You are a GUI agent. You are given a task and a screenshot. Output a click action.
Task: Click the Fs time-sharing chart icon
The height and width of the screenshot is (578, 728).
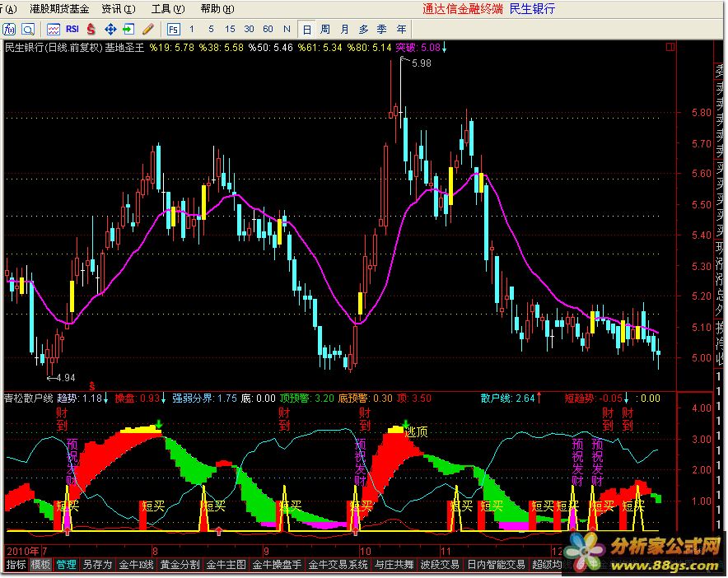(173, 30)
